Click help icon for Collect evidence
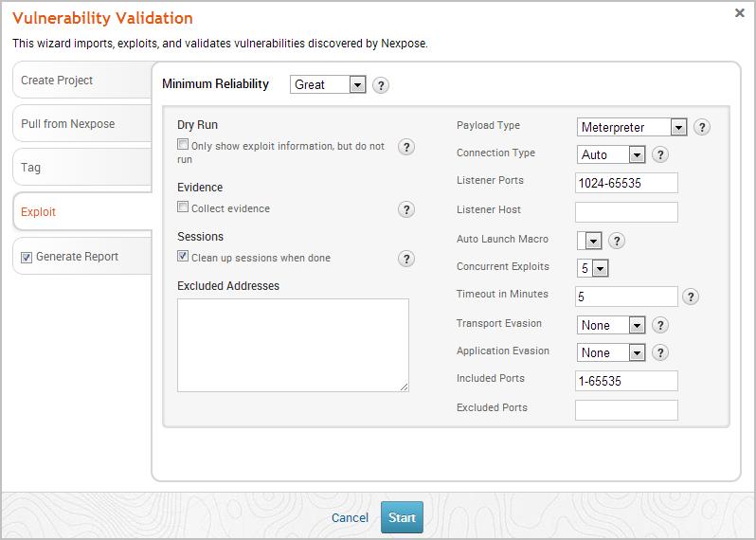 point(406,209)
